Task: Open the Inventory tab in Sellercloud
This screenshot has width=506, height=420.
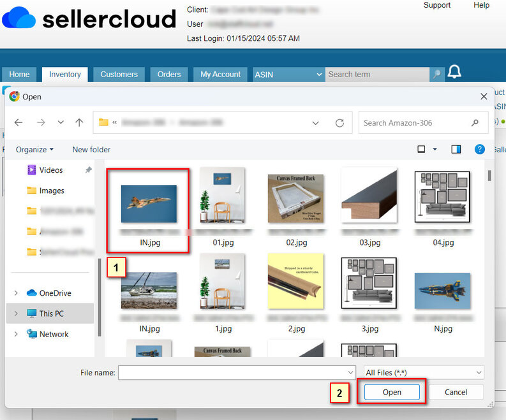Action: coord(65,75)
